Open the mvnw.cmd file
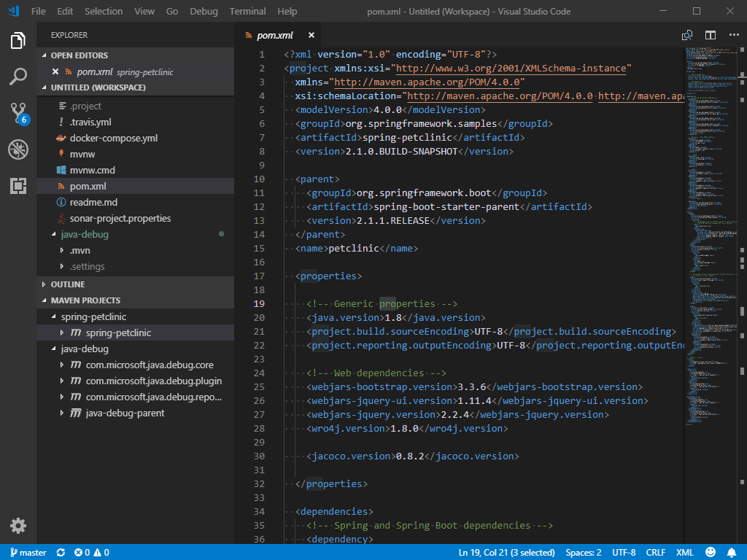This screenshot has width=747, height=560. (x=135, y=171)
